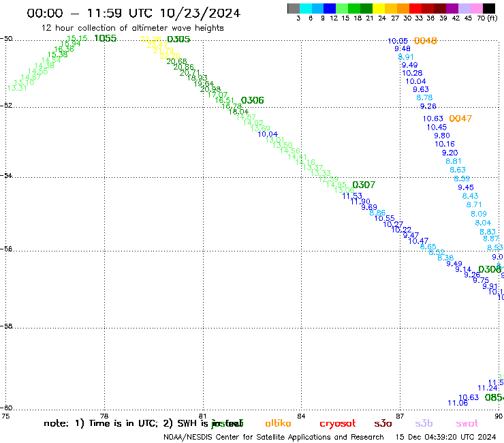
Task: Click the 8.09 wave height value
Action: point(479,214)
